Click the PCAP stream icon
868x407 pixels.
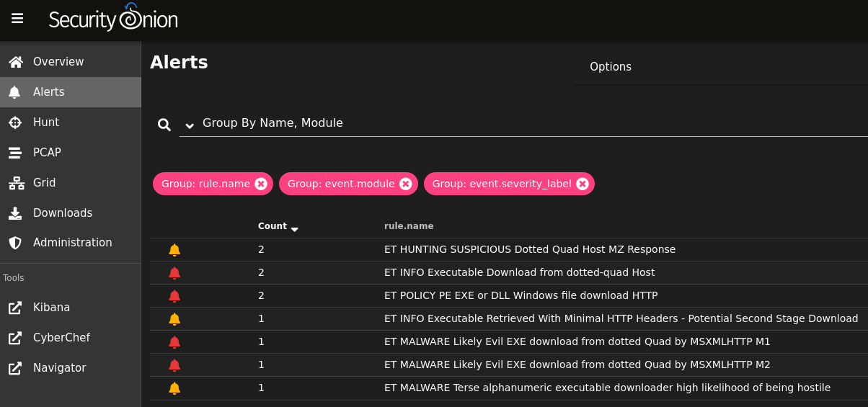coord(16,153)
